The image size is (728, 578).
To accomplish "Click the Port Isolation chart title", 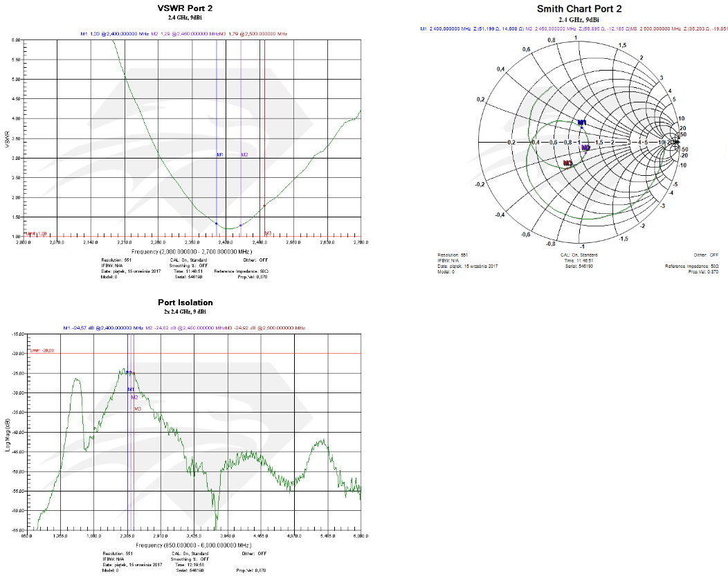I will 185,302.
